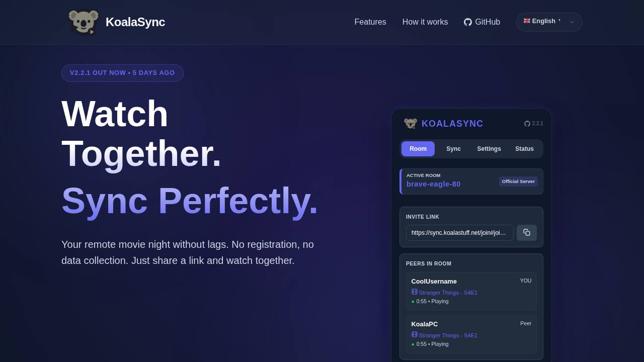Click the film icon under CoolUsername

(x=415, y=292)
